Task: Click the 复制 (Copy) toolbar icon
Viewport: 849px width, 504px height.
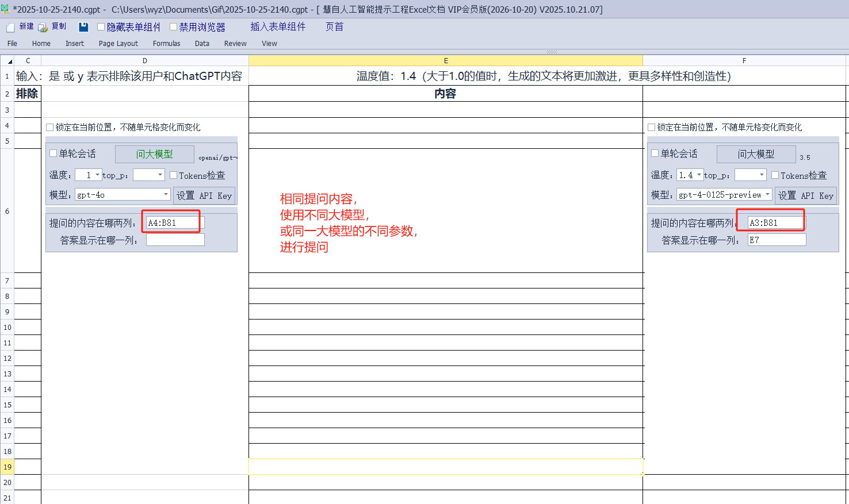Action: [x=43, y=27]
